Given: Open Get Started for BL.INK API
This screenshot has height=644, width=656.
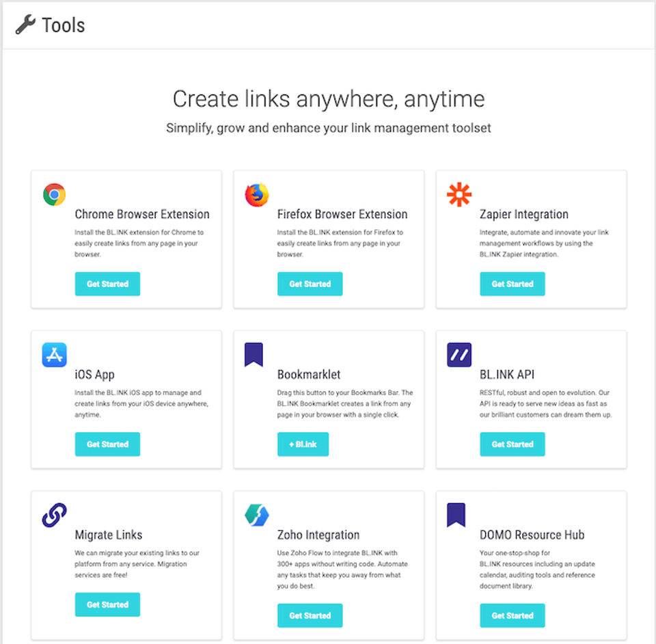Looking at the screenshot, I should [x=512, y=444].
